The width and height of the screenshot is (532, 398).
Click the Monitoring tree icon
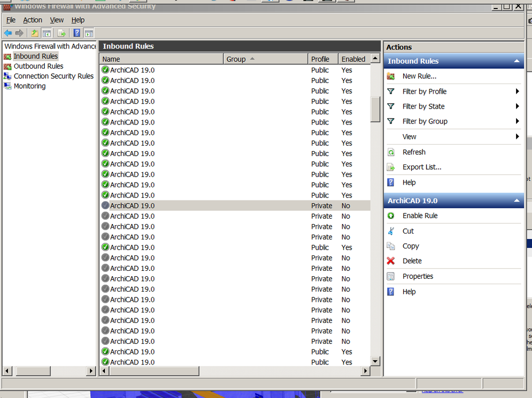pyautogui.click(x=7, y=86)
